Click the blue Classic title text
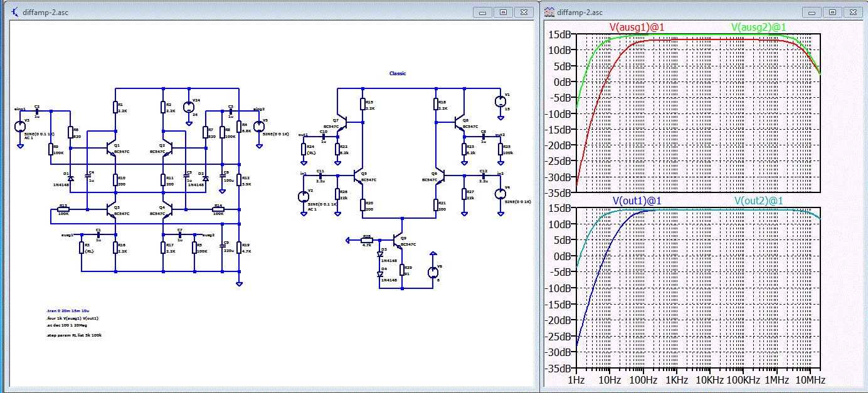 click(x=398, y=73)
